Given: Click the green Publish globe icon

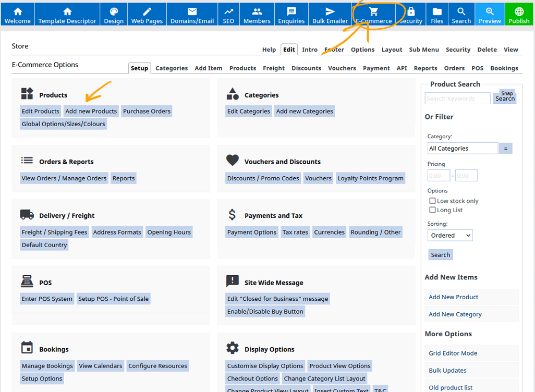Looking at the screenshot, I should [x=519, y=11].
